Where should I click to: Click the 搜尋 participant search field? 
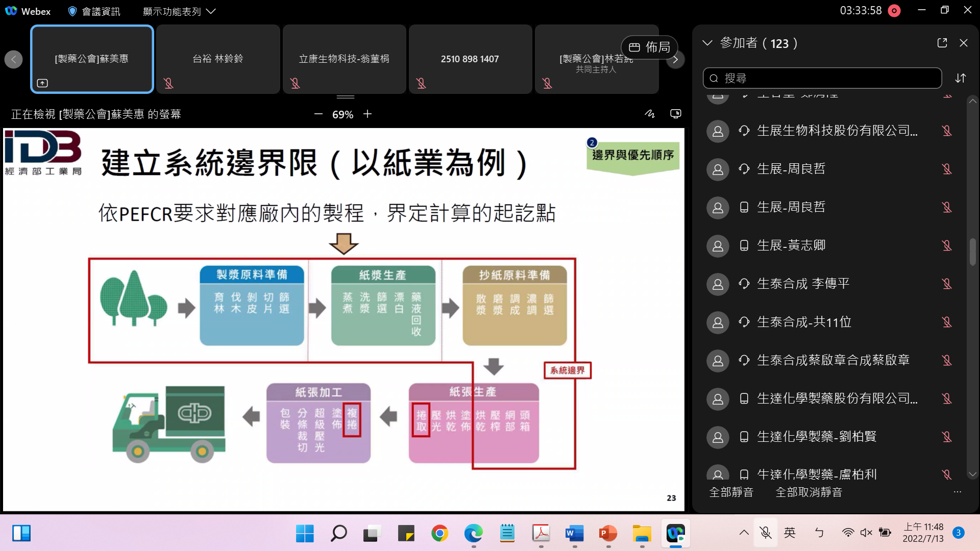click(822, 78)
